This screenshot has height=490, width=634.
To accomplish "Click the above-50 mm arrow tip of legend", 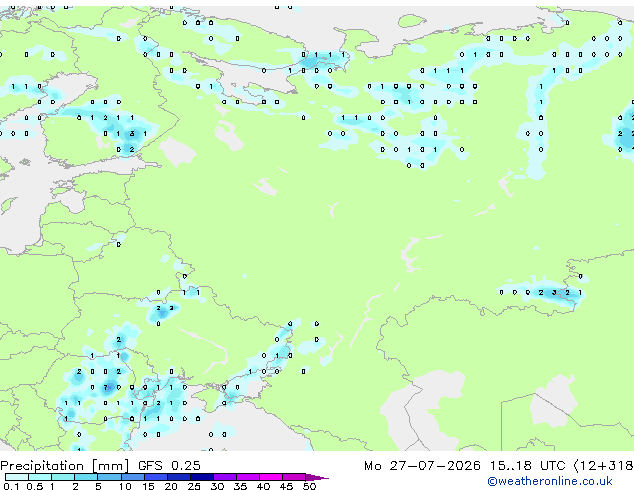I will pyautogui.click(x=317, y=477).
